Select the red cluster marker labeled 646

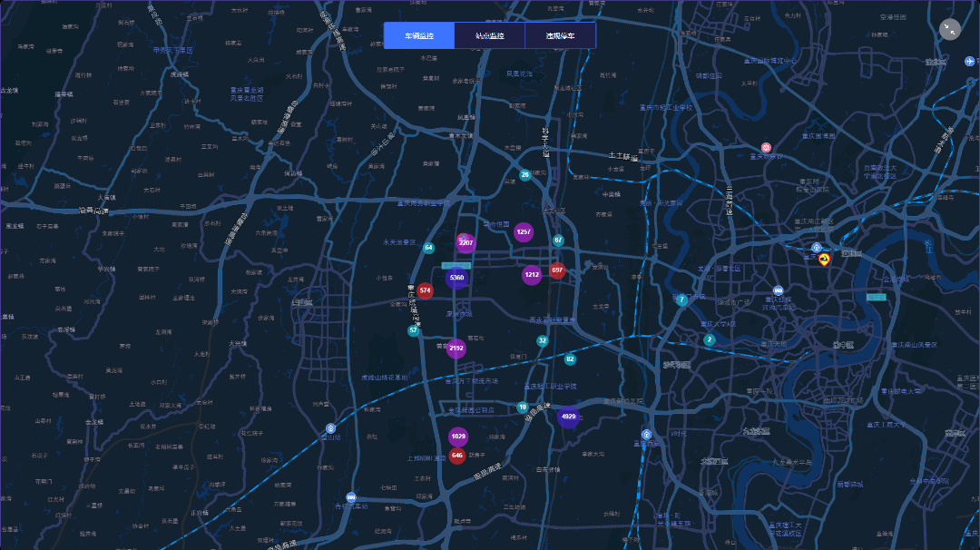coord(457,456)
